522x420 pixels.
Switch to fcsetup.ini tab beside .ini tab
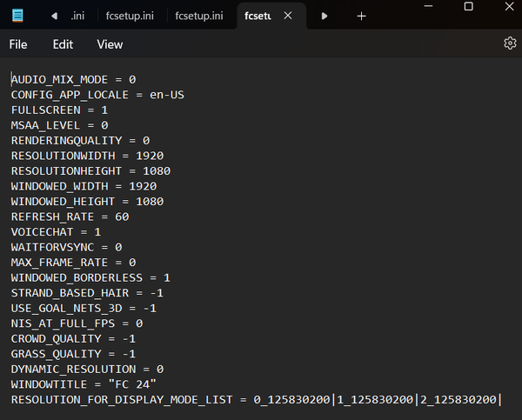130,16
